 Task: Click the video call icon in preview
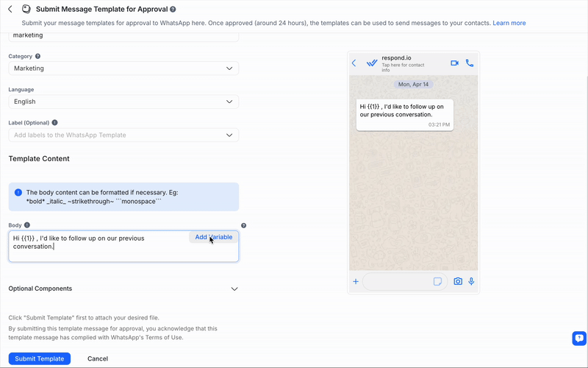pyautogui.click(x=454, y=63)
